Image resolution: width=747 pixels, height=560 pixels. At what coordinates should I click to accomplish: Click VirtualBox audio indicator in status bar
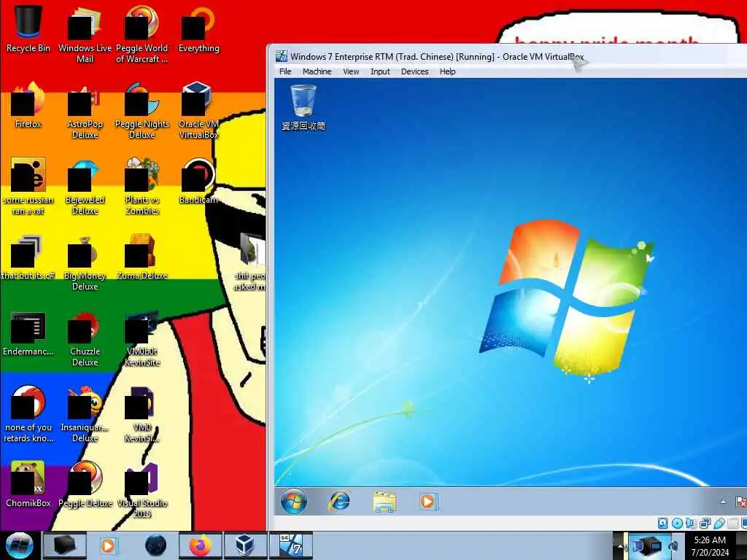691,524
